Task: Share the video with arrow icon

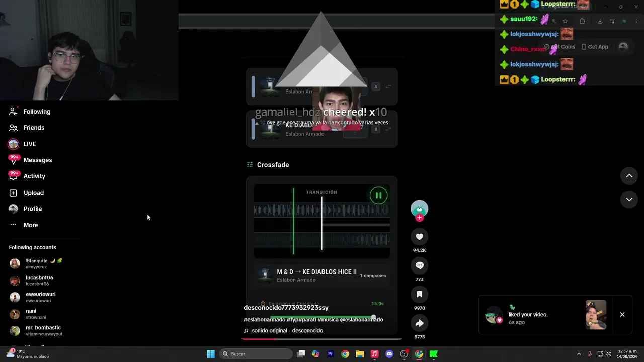Action: pos(419,323)
